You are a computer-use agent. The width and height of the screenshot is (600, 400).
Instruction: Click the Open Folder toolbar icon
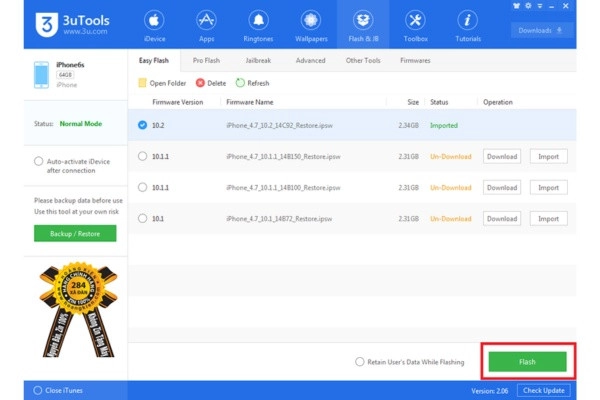click(143, 83)
